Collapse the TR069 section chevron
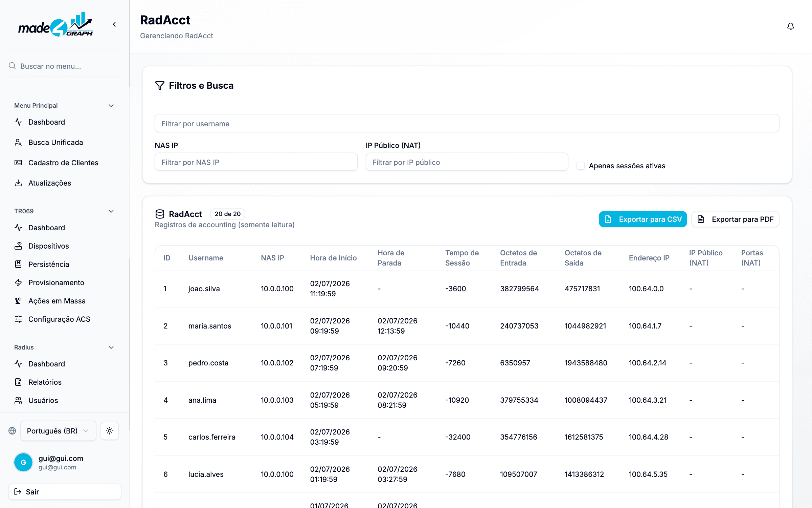The image size is (812, 508). pyautogui.click(x=111, y=211)
